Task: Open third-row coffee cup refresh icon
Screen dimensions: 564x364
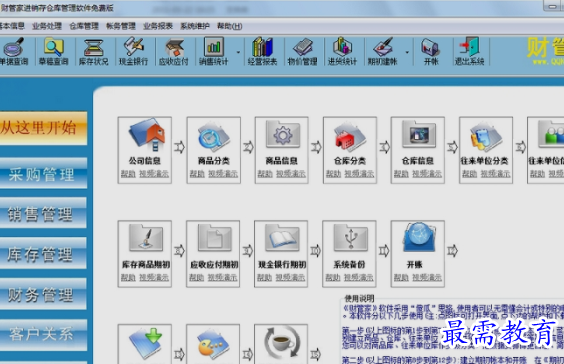Action: pyautogui.click(x=282, y=343)
